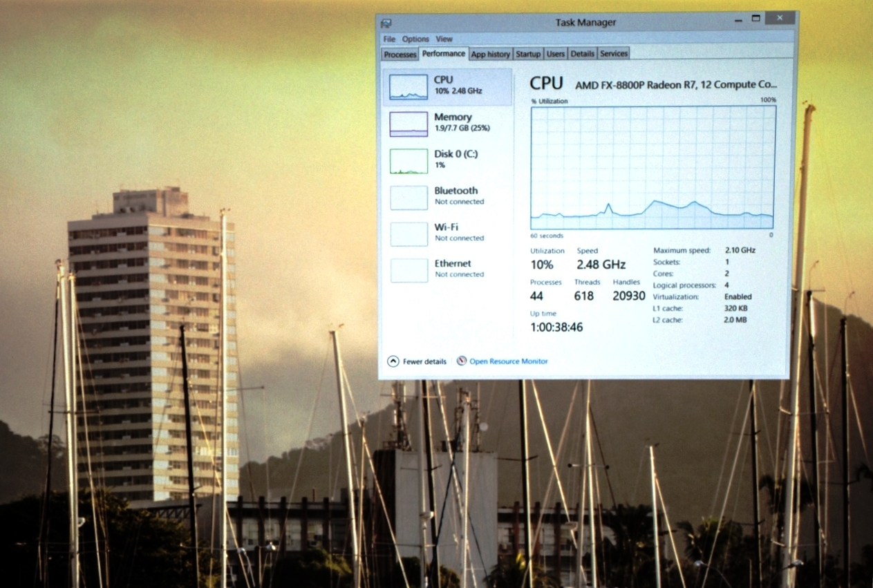Click the handles count 20930
The image size is (873, 588).
pos(629,296)
